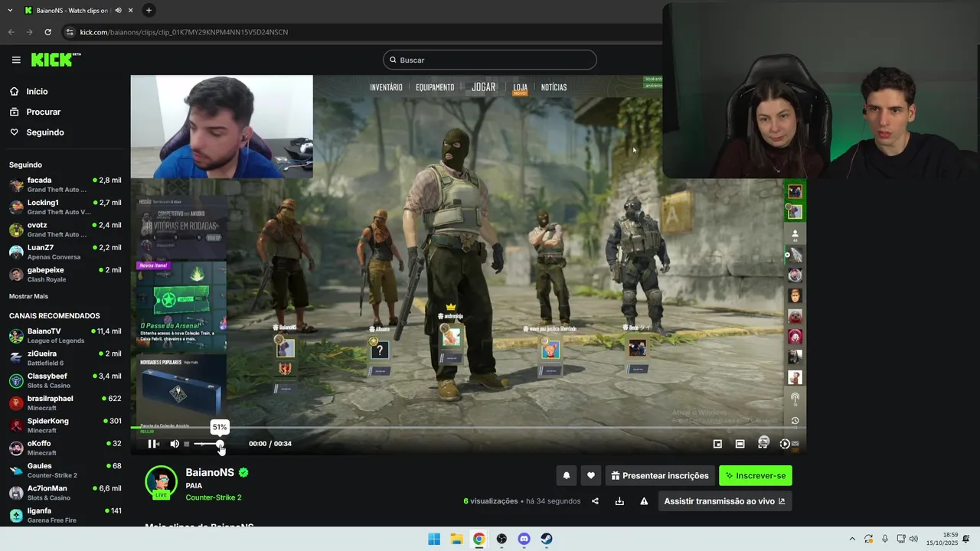Mute the clip via speaker icon
Viewport: 980px width, 551px height.
pos(175,444)
